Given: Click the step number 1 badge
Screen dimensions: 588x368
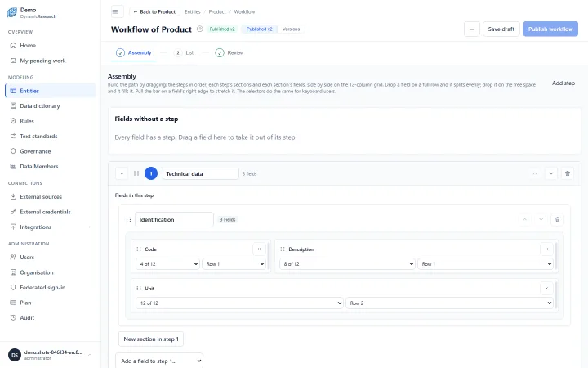Looking at the screenshot, I should click(x=151, y=173).
